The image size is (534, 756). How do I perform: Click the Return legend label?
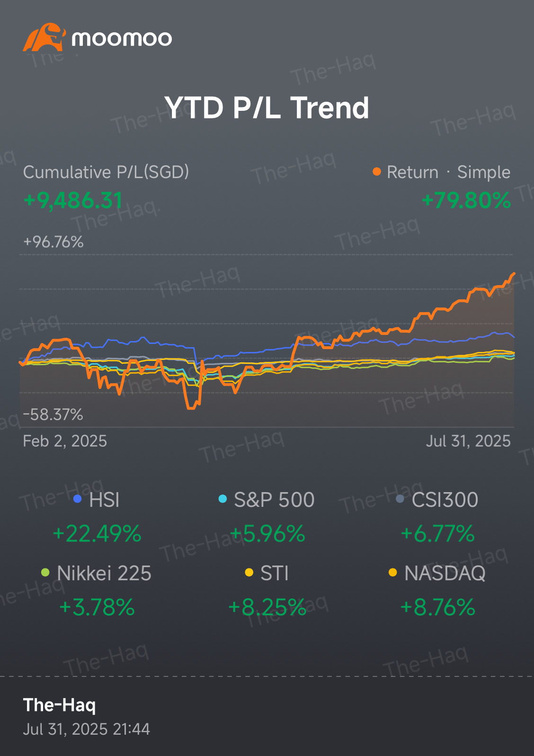tap(412, 172)
